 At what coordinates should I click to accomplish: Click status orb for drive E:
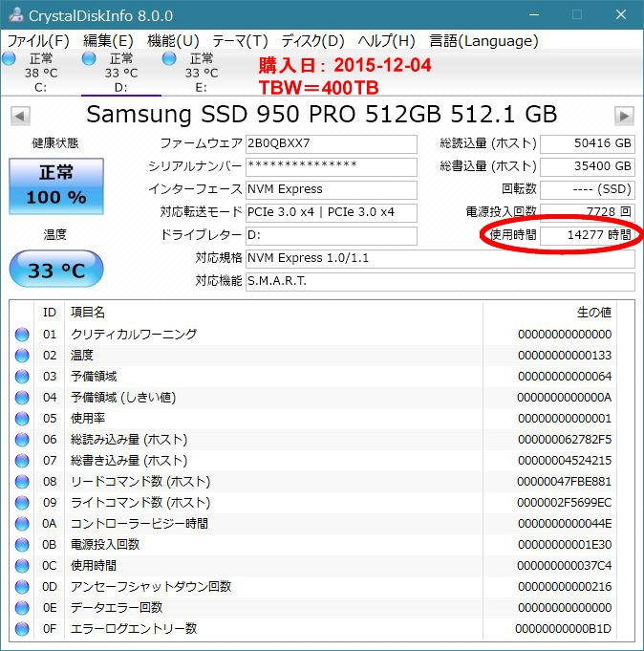coord(169,59)
